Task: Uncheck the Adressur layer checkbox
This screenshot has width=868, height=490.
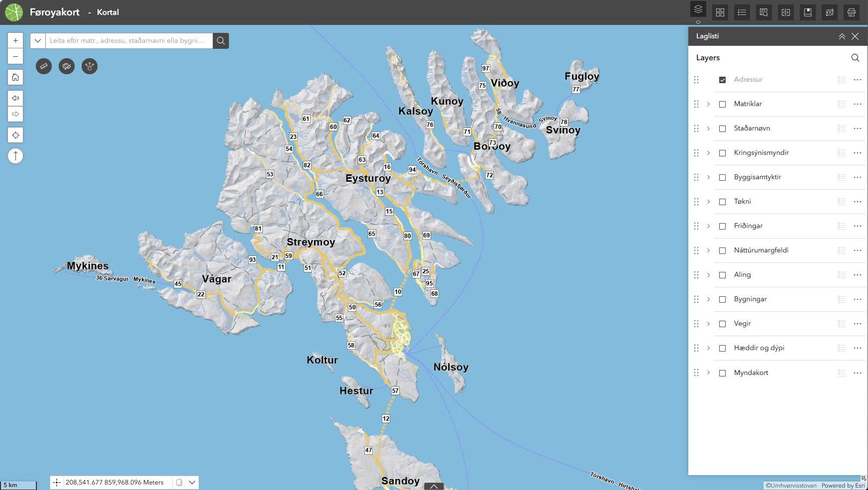Action: click(722, 80)
